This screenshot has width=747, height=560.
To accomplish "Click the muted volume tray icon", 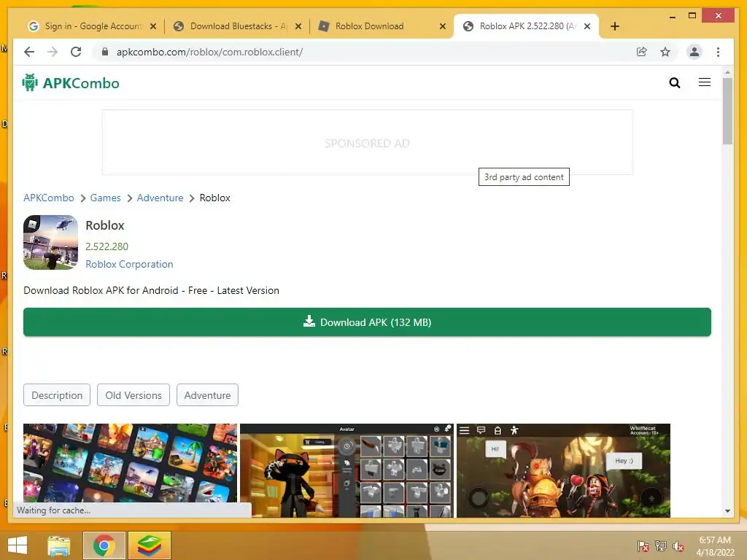I will tap(678, 546).
